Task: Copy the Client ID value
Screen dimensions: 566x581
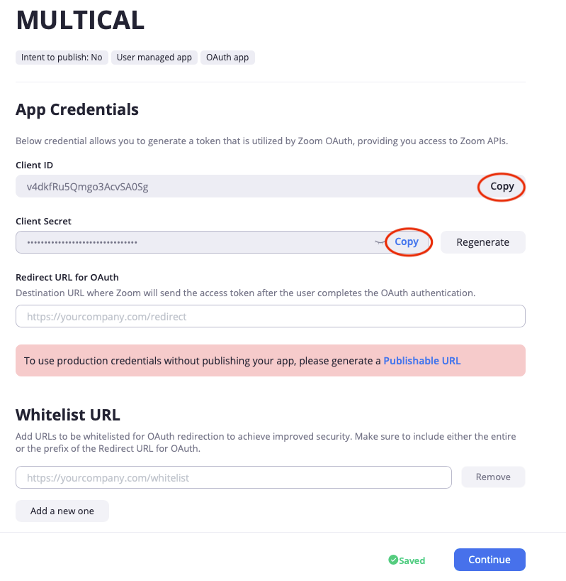Action: click(502, 186)
